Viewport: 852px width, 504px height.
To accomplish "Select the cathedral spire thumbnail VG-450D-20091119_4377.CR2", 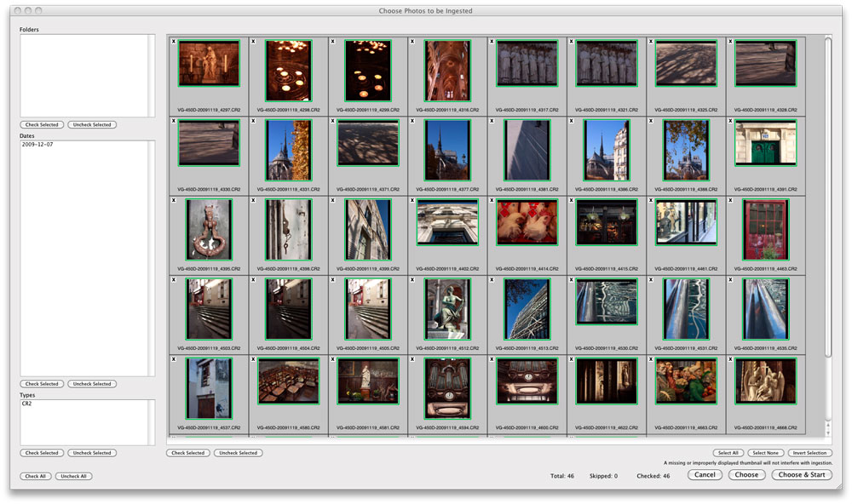I will tap(448, 151).
